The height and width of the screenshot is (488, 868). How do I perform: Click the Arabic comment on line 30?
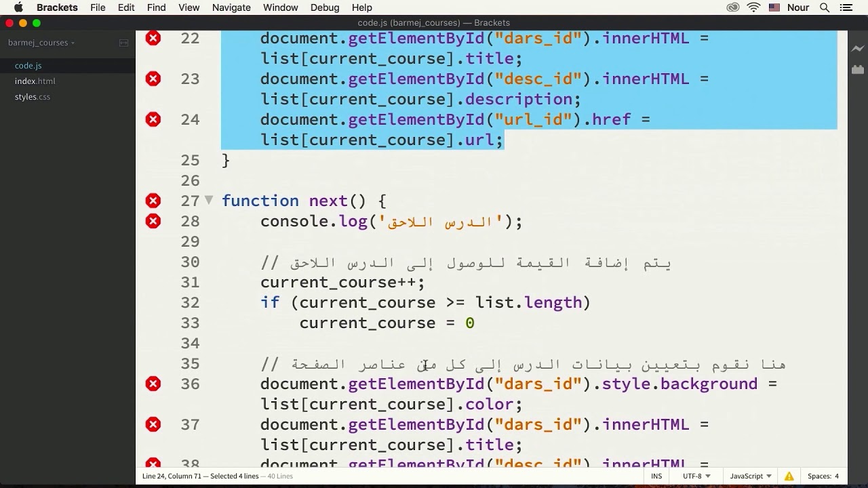(466, 262)
